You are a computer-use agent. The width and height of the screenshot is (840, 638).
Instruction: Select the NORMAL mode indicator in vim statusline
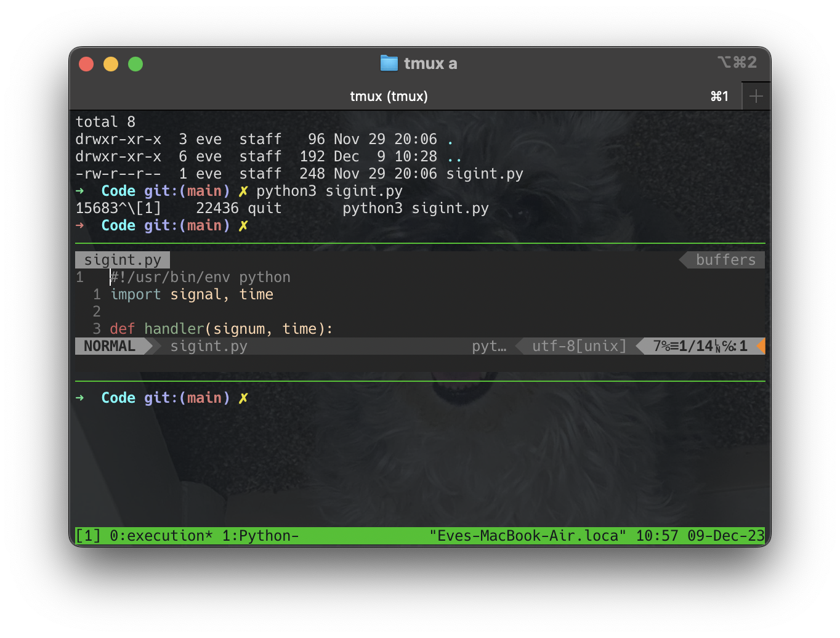[110, 346]
